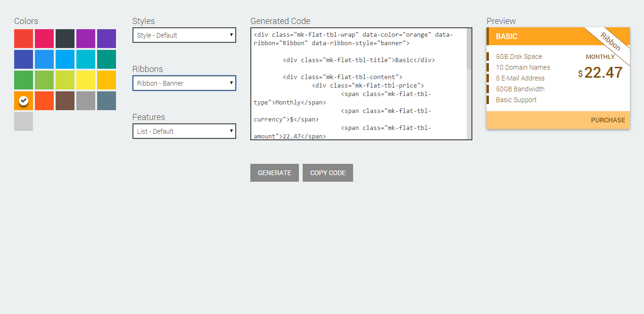The height and width of the screenshot is (314, 644).
Task: Click the Generate button
Action: 274,173
